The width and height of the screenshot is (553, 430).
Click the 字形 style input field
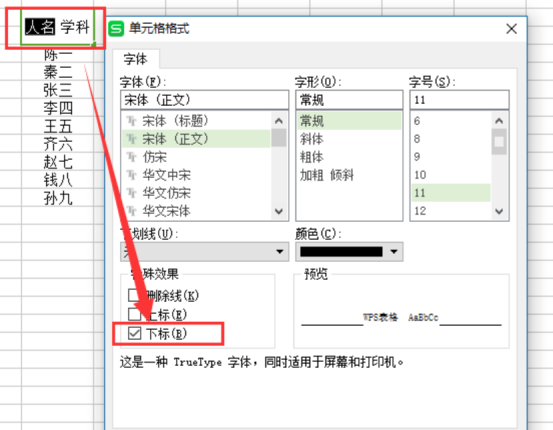349,100
